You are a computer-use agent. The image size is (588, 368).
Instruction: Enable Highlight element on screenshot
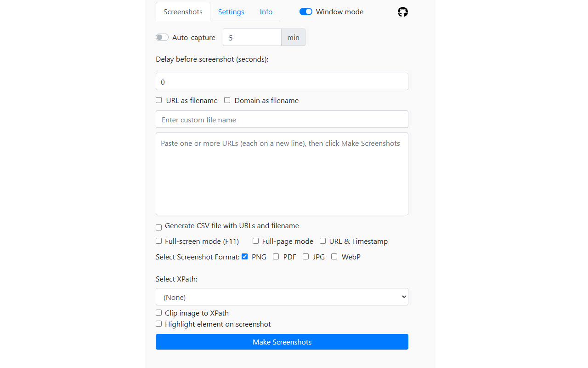[x=158, y=323]
